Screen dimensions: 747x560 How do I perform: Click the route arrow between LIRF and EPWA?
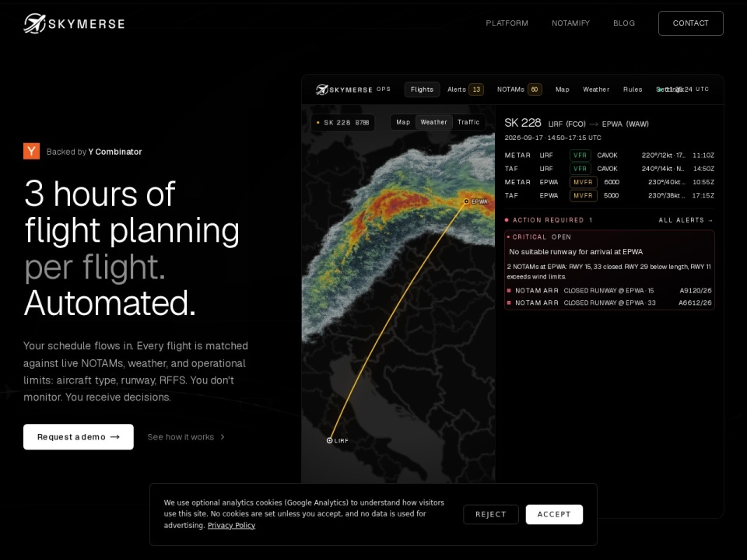click(594, 124)
